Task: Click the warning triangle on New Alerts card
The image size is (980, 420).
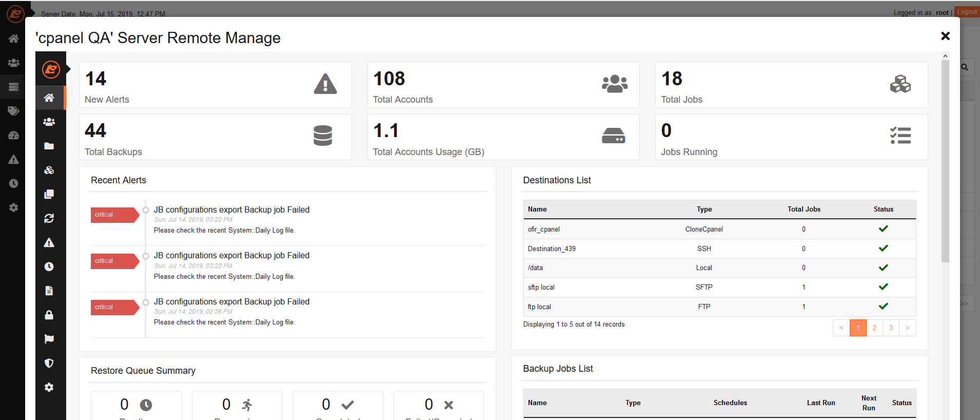Action: (x=325, y=84)
